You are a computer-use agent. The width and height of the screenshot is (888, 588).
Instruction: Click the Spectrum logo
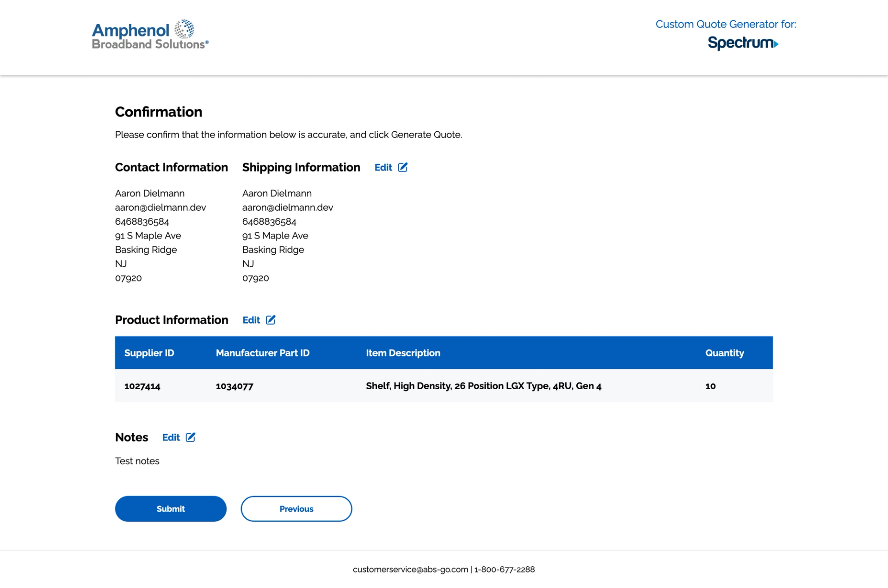742,43
